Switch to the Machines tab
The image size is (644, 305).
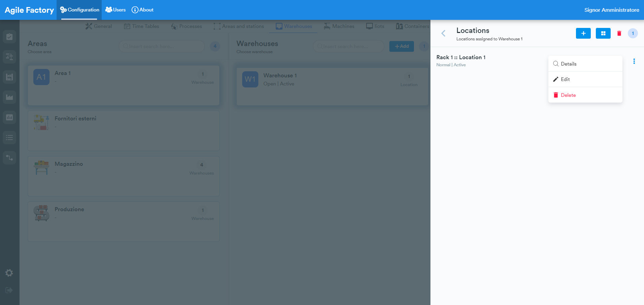coord(339,26)
